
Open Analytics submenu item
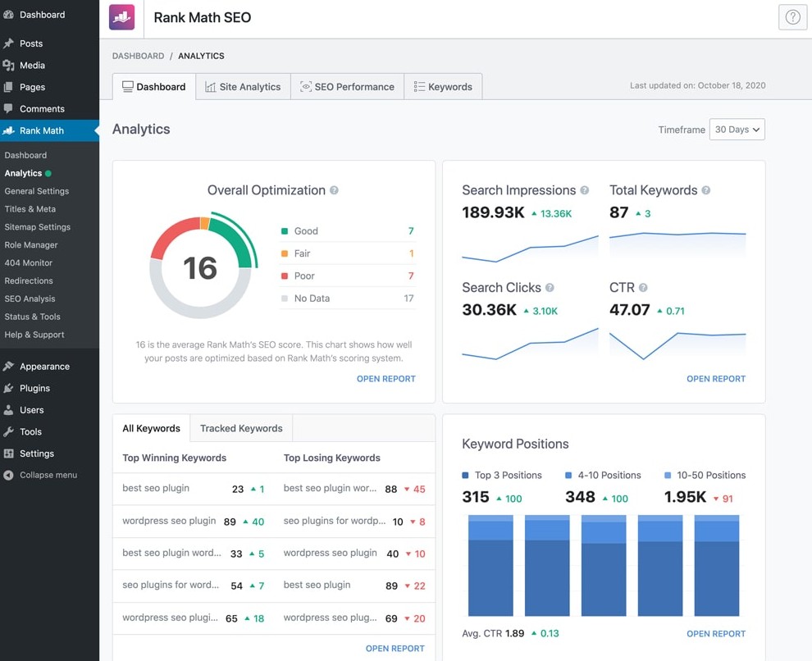pyautogui.click(x=23, y=173)
